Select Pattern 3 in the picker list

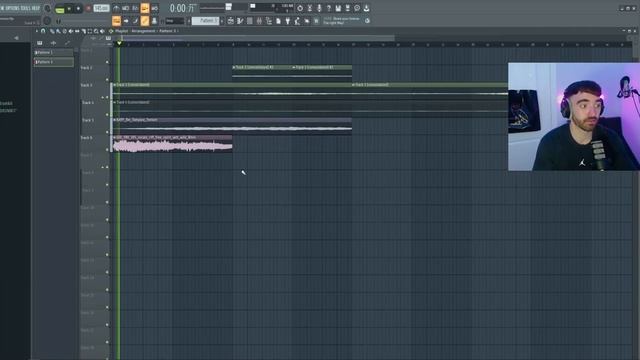(x=53, y=62)
